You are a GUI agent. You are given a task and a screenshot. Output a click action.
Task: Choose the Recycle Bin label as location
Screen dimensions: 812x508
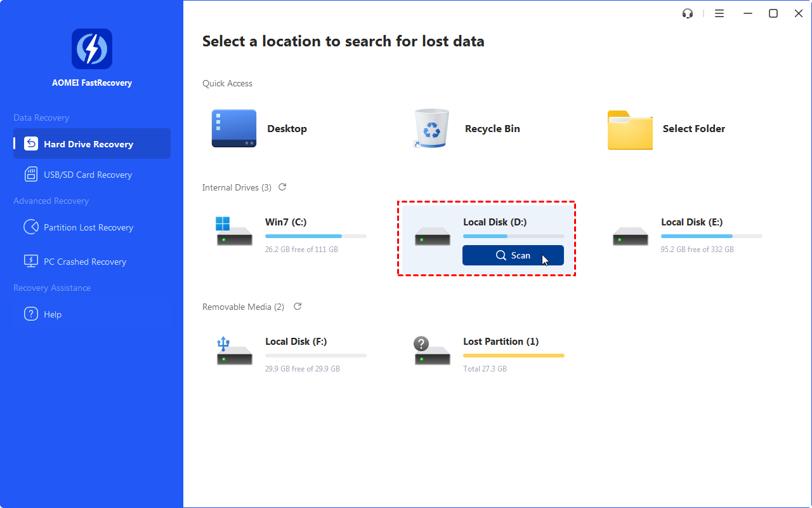coord(492,128)
